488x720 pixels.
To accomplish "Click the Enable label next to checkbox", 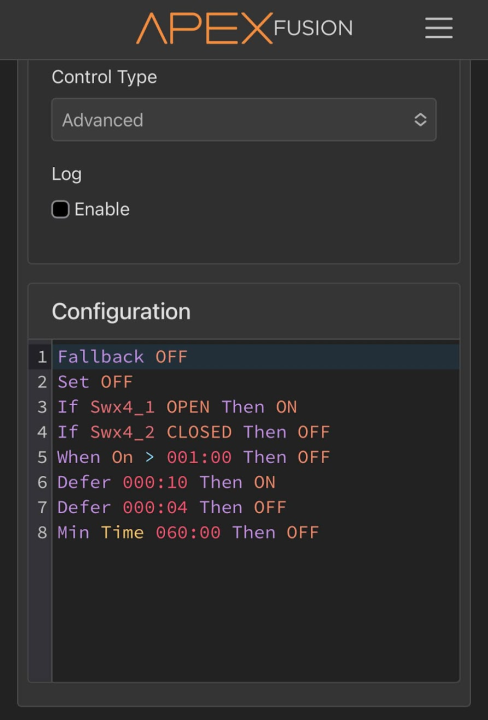I will tap(102, 209).
